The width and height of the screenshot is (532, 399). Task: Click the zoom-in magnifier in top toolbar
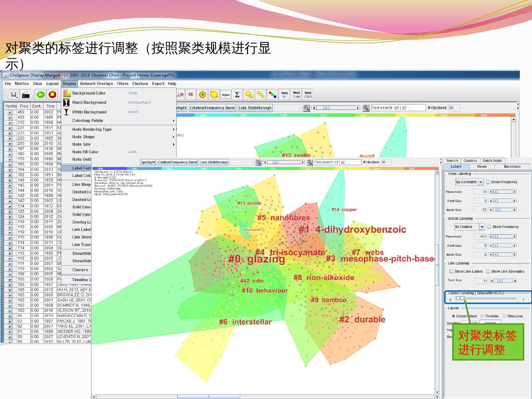(366, 108)
